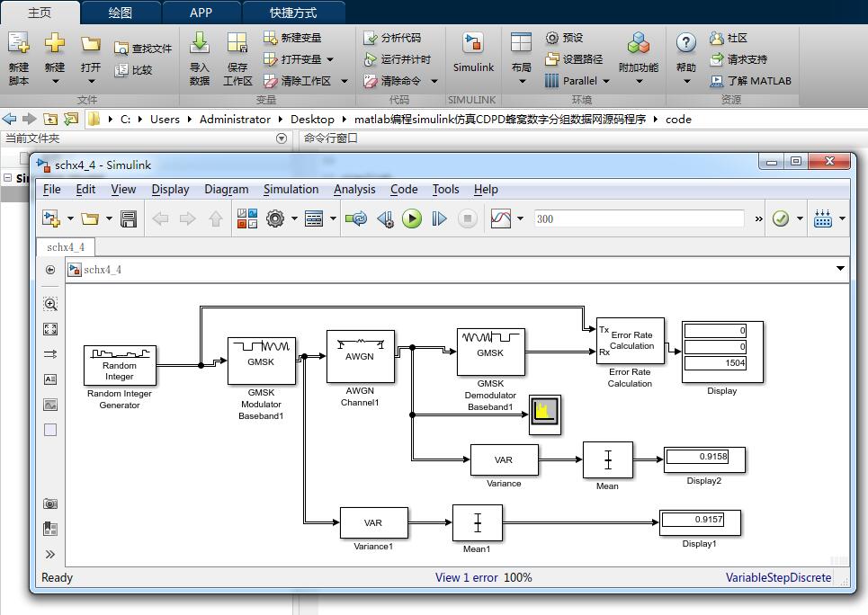Click the simulation stop time field
This screenshot has height=615, width=868.
click(639, 218)
